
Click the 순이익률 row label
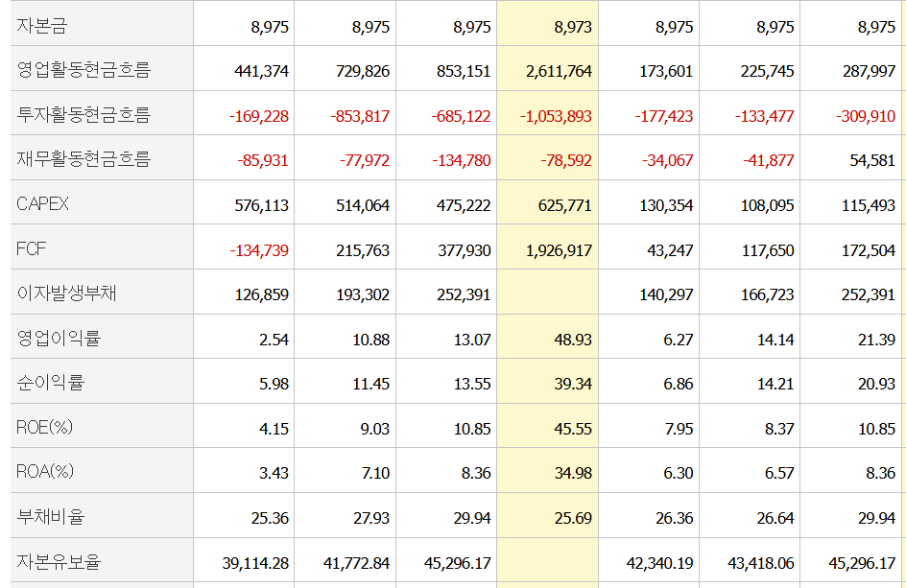pos(50,383)
